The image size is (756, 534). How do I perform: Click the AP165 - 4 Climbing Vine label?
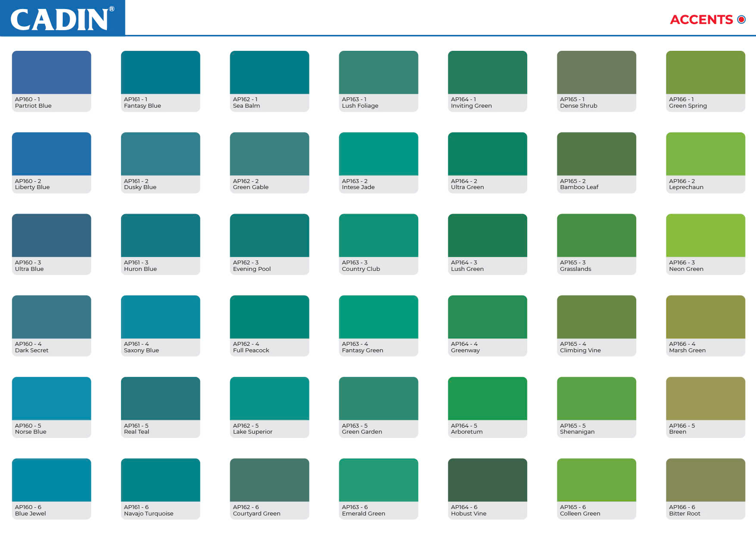point(580,347)
